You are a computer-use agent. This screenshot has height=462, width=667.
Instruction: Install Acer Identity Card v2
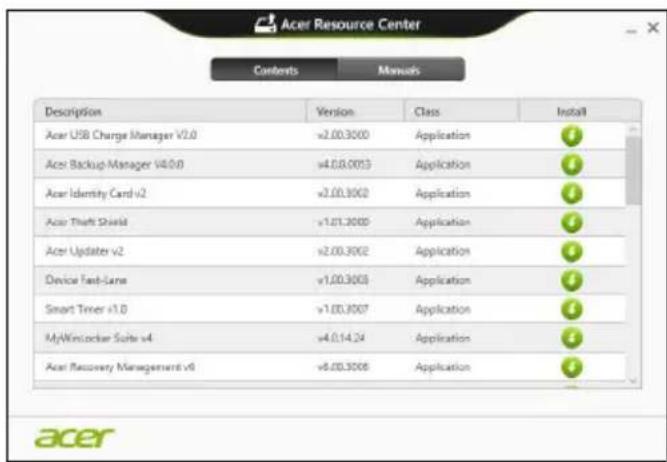[x=572, y=194]
